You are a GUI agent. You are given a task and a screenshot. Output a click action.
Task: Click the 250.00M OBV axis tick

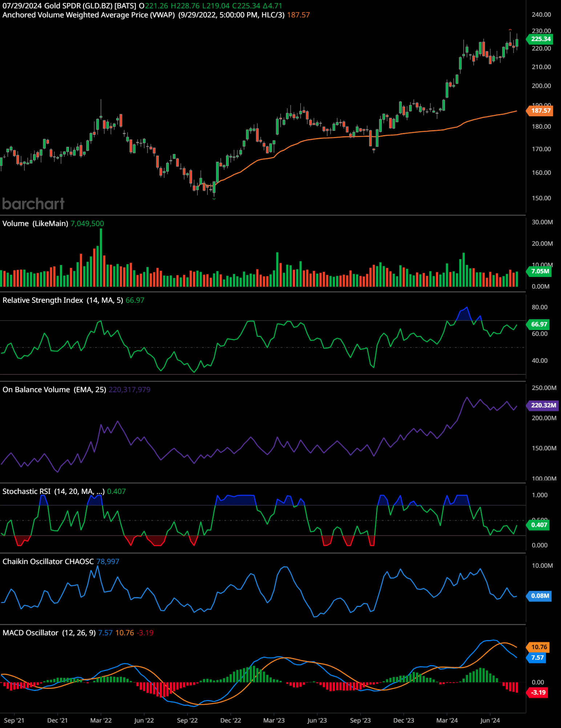544,388
